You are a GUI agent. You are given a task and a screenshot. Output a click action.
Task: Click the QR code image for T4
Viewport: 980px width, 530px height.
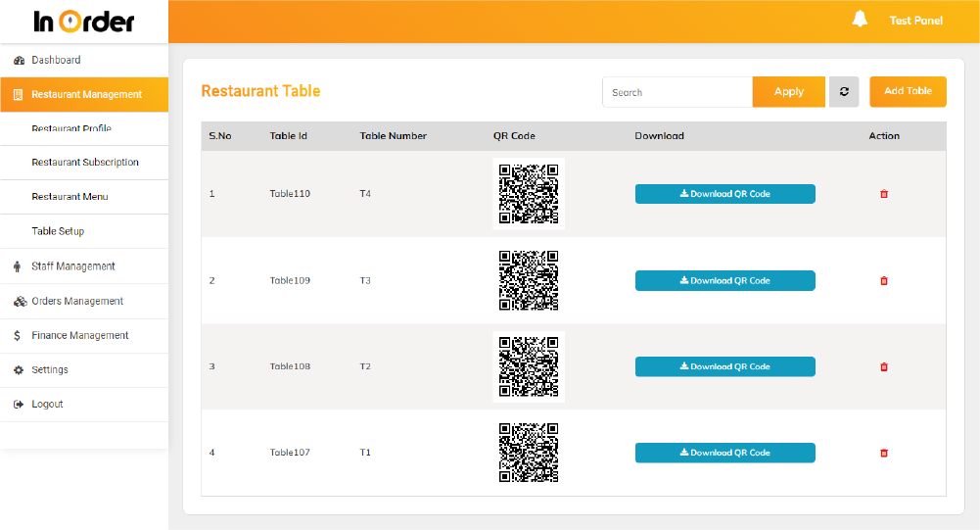(x=529, y=194)
